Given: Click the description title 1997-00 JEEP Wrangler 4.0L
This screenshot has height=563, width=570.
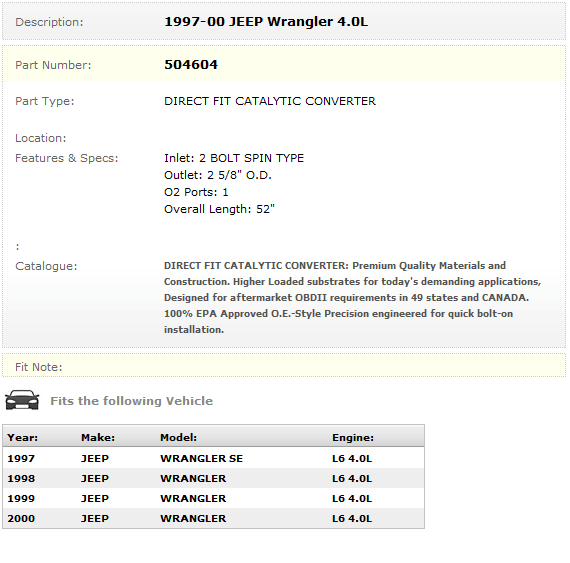Looking at the screenshot, I should (x=266, y=22).
